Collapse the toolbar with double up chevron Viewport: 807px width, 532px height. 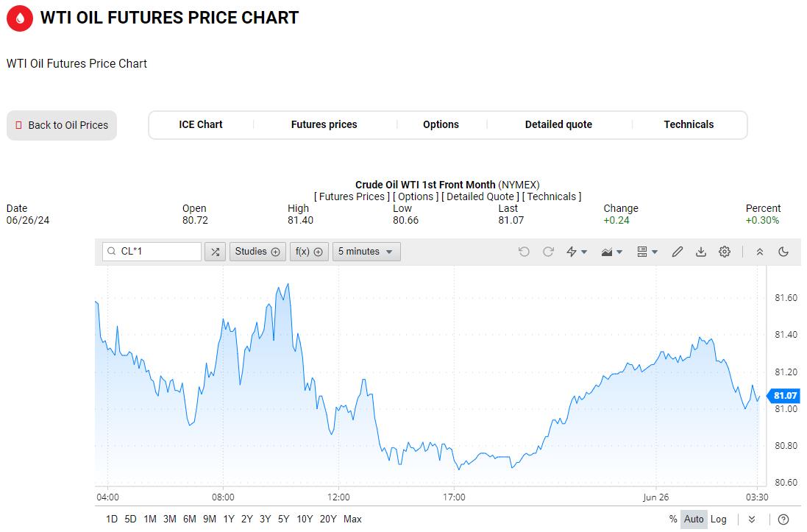760,252
